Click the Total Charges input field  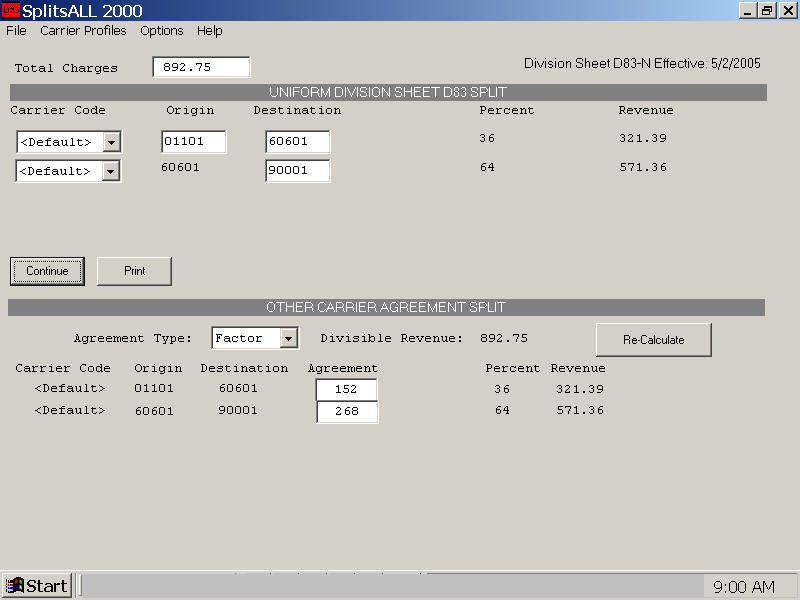point(201,67)
